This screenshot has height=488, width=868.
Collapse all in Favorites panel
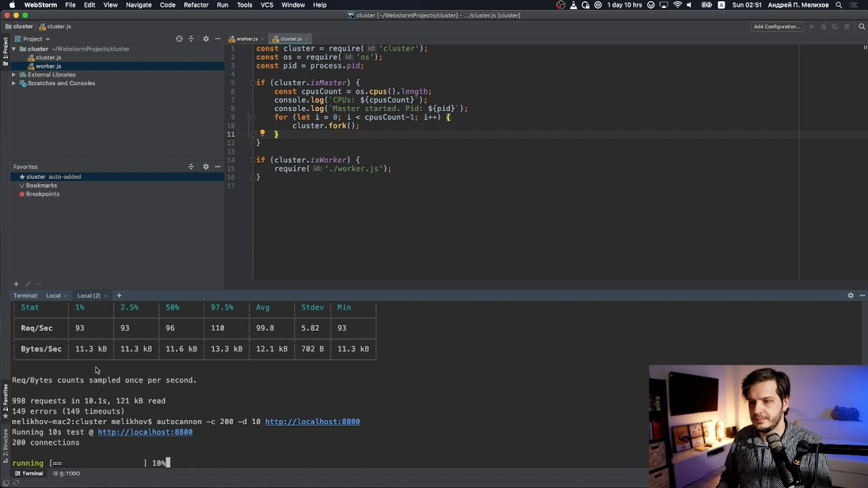click(191, 167)
